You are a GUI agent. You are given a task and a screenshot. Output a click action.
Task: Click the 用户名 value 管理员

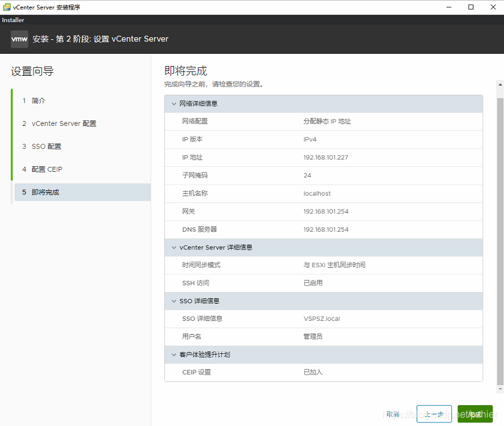coord(313,336)
